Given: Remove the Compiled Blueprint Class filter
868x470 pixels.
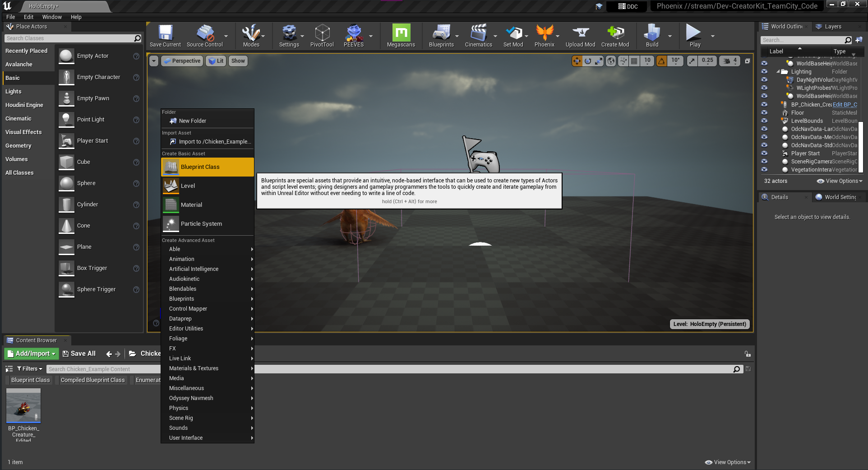Looking at the screenshot, I should point(92,380).
